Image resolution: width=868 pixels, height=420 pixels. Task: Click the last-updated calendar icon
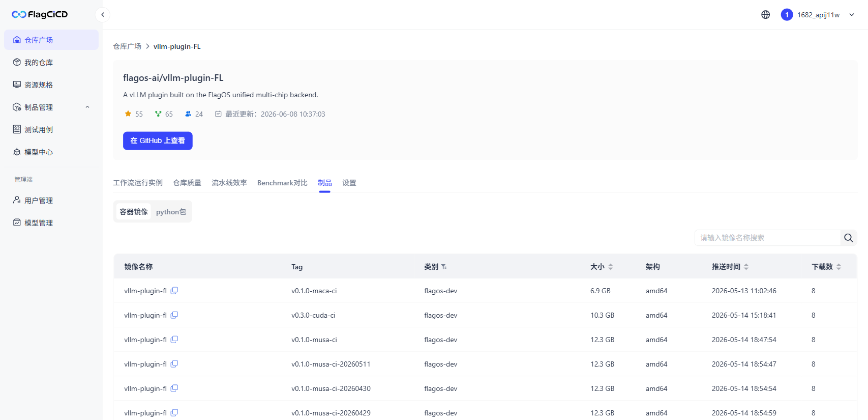218,114
